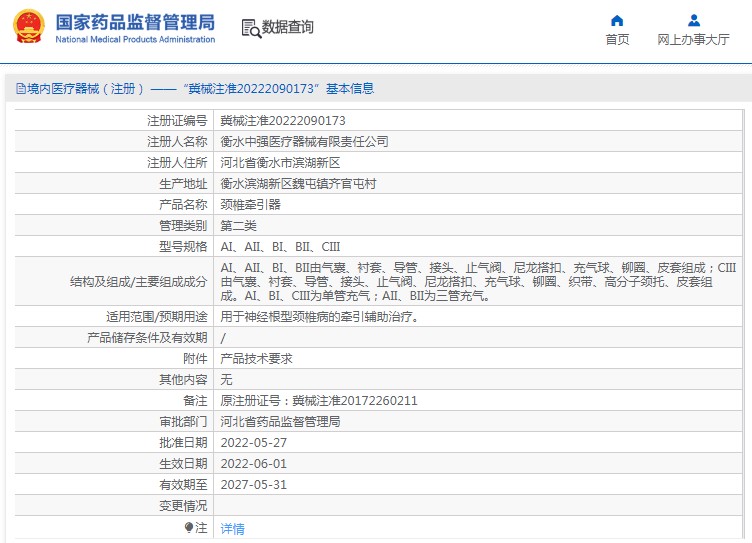Image resolution: width=752 pixels, height=543 pixels.
Task: Click the document icon before 境内医疗器械
Action: click(21, 89)
